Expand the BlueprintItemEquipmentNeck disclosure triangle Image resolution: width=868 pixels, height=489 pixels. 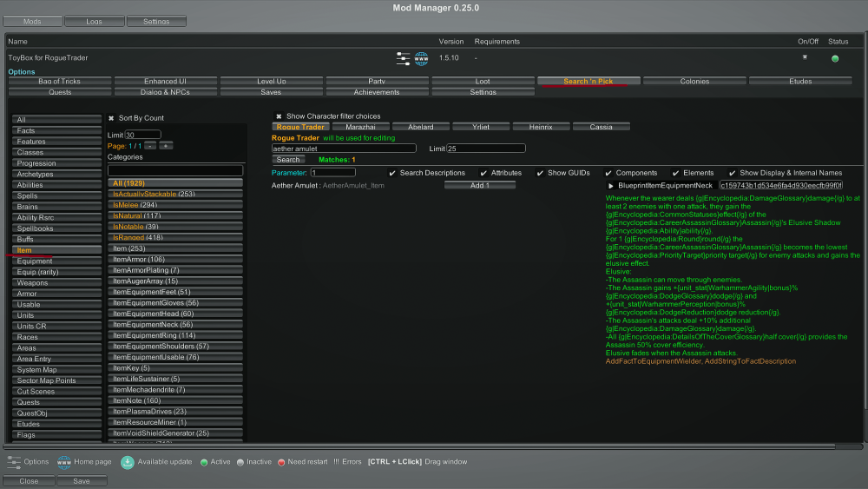click(x=610, y=185)
